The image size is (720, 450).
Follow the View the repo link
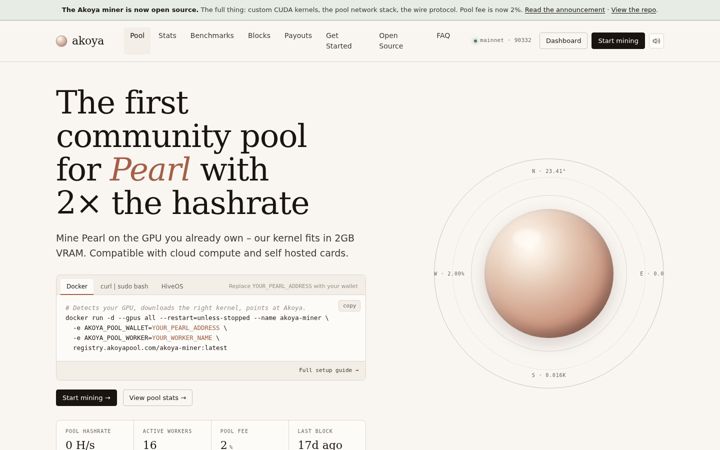click(x=634, y=10)
